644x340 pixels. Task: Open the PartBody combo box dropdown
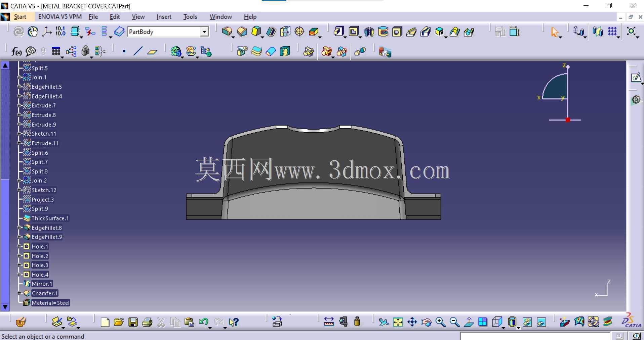tap(204, 32)
